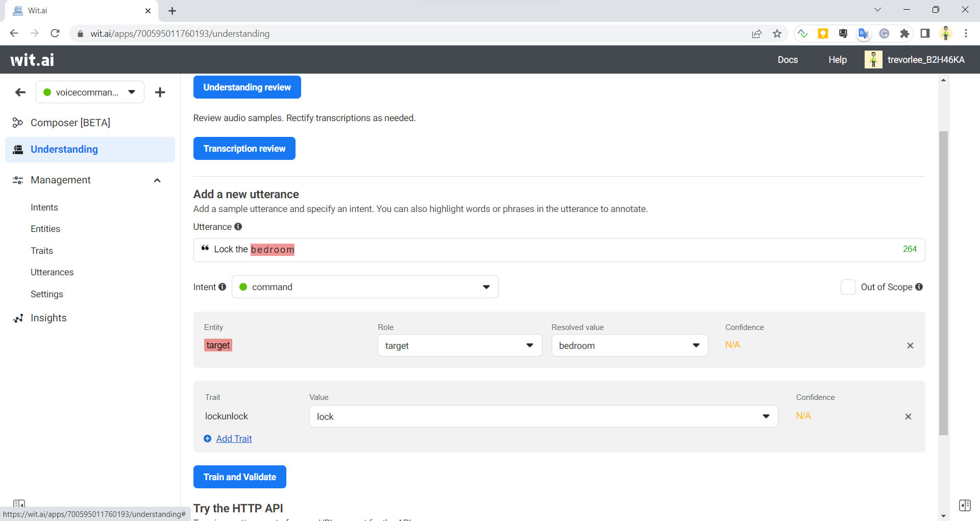Click the target entity tag
This screenshot has width=980, height=521.
tap(218, 345)
